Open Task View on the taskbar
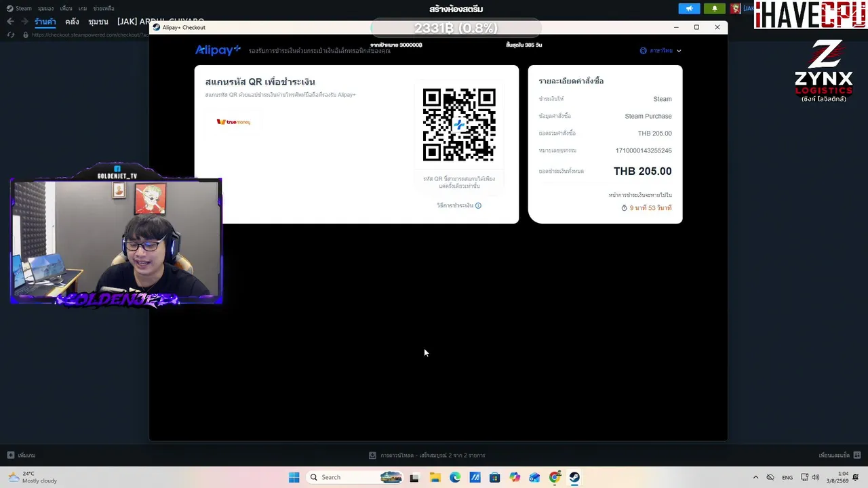The image size is (868, 488). pos(414,477)
